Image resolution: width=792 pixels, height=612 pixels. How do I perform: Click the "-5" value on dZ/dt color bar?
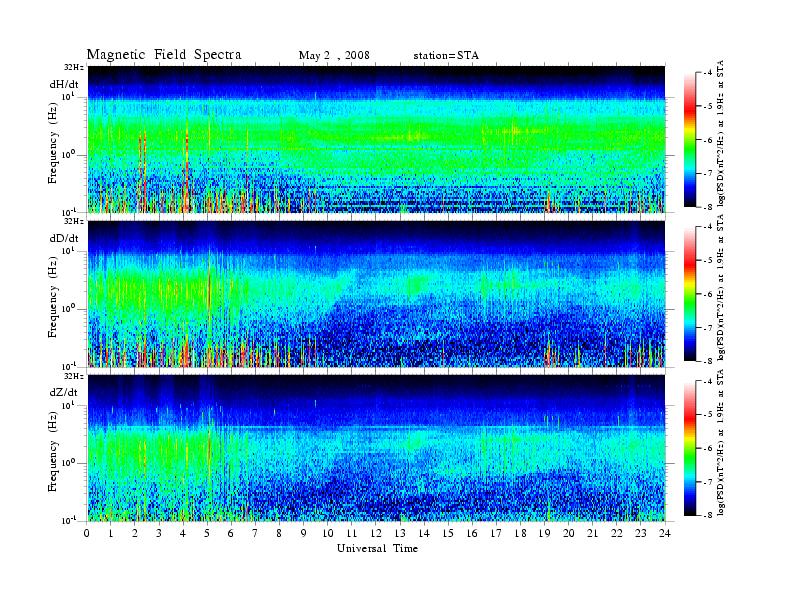click(708, 415)
